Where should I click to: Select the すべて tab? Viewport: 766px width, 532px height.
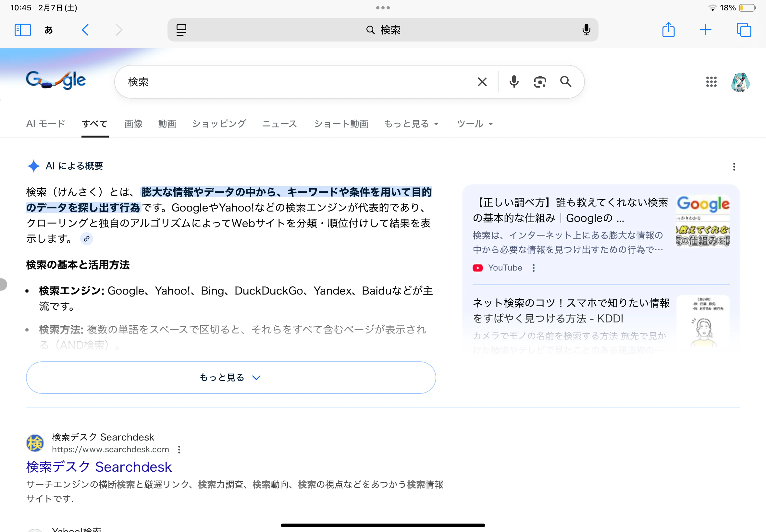(95, 124)
